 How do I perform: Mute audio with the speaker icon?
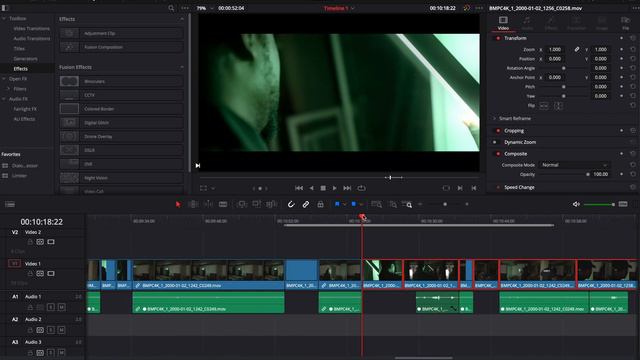click(576, 204)
